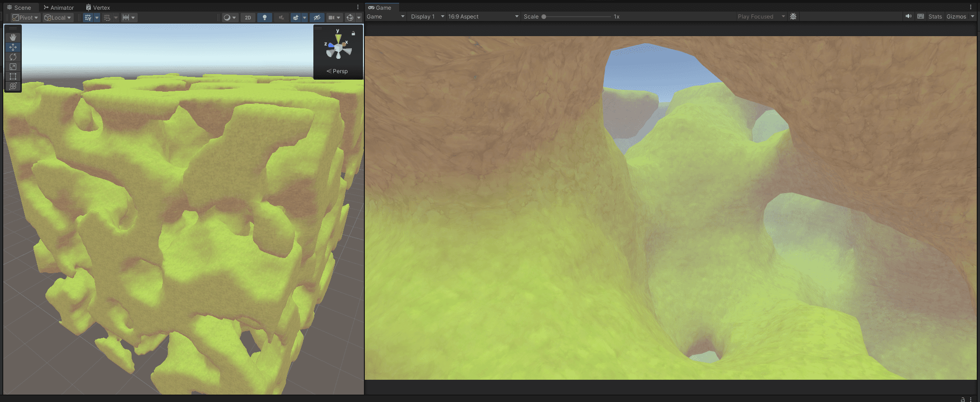980x402 pixels.
Task: Open Game panel more options menu
Action: pyautogui.click(x=971, y=7)
